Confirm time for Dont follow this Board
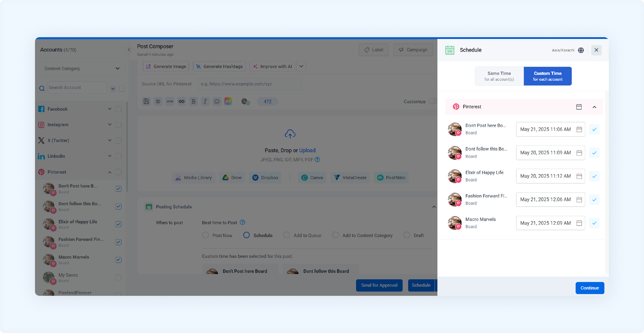Viewport: 644px width, 333px height. point(594,153)
